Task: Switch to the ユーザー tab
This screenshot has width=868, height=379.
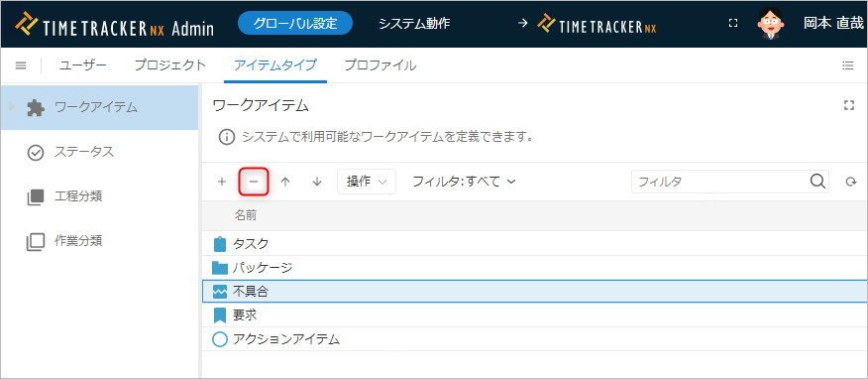Action: click(82, 65)
